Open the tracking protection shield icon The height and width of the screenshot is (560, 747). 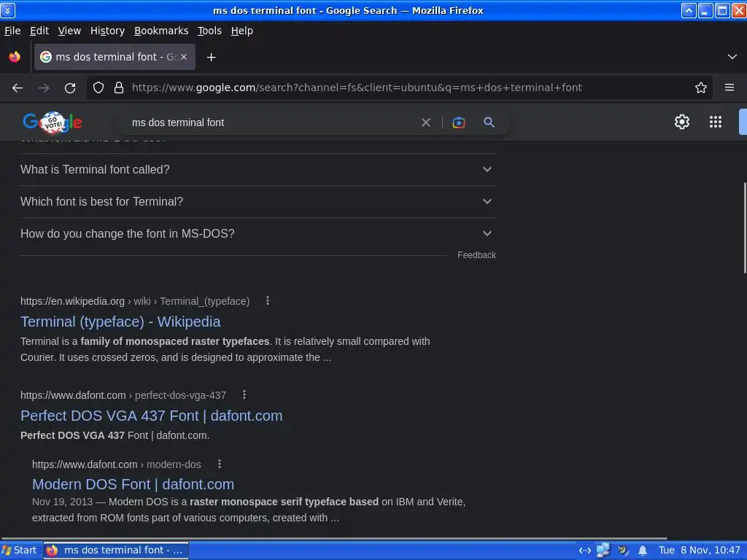[x=98, y=87]
